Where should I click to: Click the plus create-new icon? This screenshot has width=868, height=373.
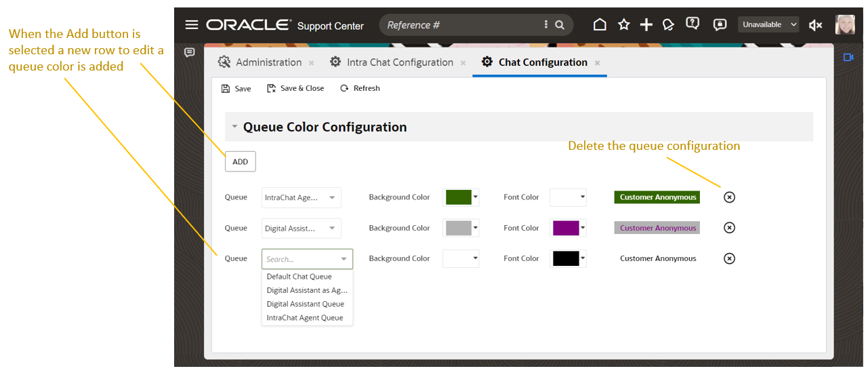tap(646, 25)
